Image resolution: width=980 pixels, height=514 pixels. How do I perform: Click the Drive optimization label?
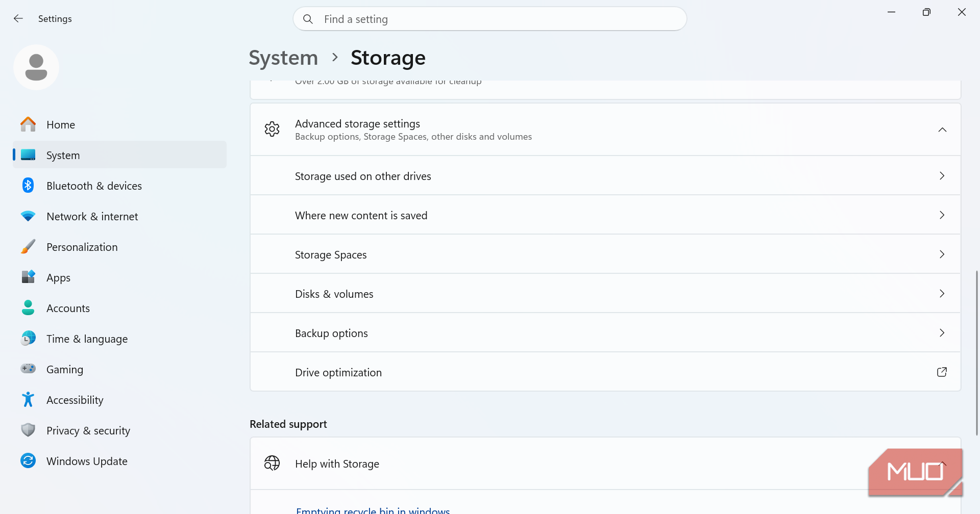click(338, 373)
